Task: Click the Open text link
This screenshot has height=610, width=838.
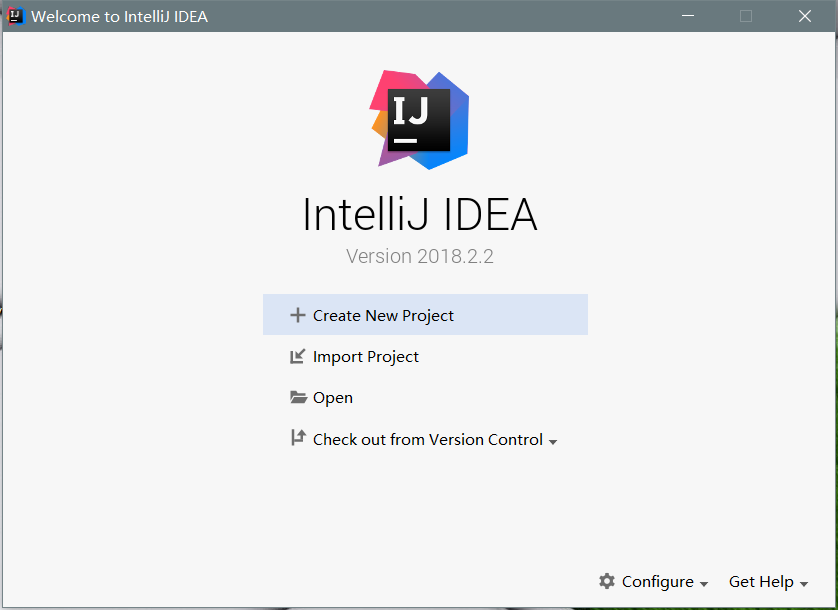Action: click(x=333, y=398)
